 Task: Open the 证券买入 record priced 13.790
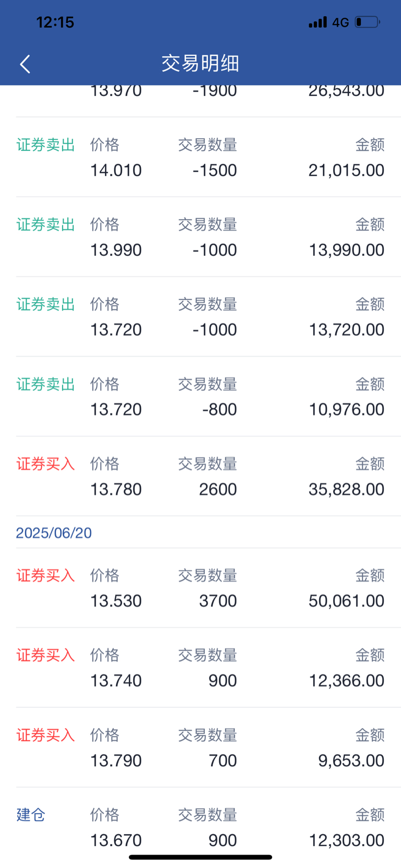[200, 748]
